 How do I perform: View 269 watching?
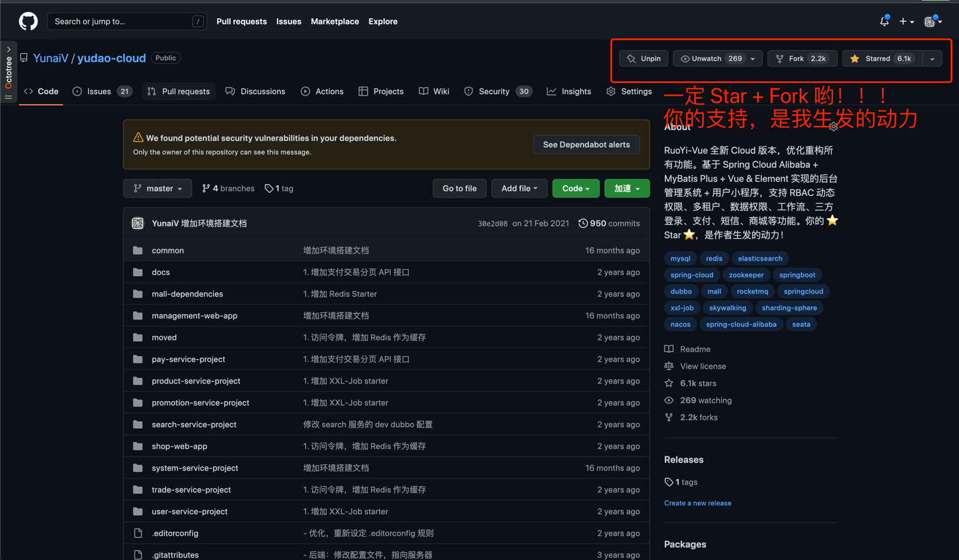coord(698,400)
